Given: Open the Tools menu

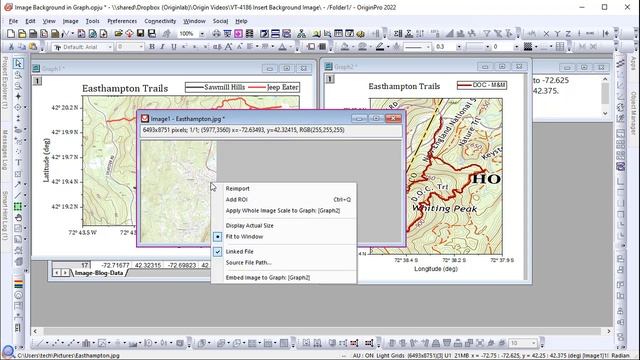Looking at the screenshot, I should [92, 21].
